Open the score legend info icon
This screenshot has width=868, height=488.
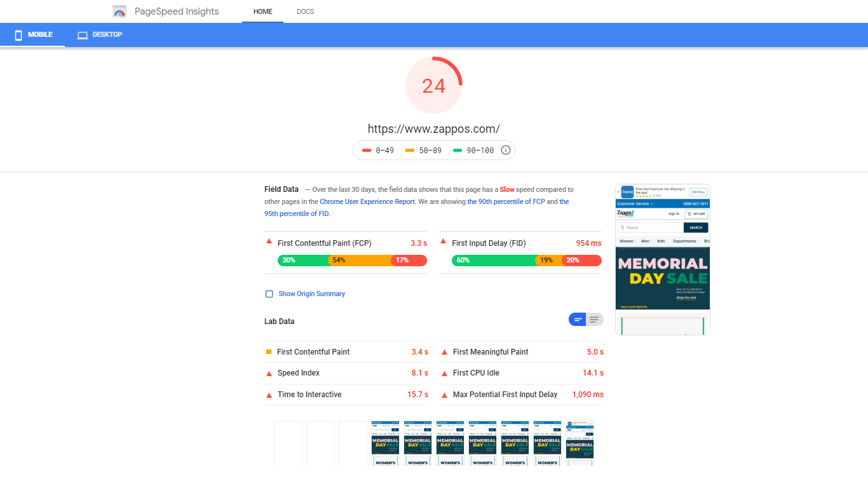point(506,151)
